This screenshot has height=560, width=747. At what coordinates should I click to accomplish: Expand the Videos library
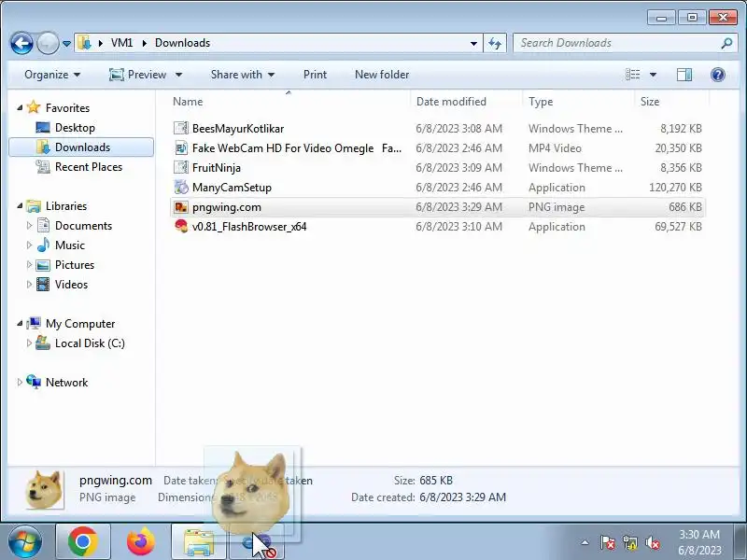[29, 284]
